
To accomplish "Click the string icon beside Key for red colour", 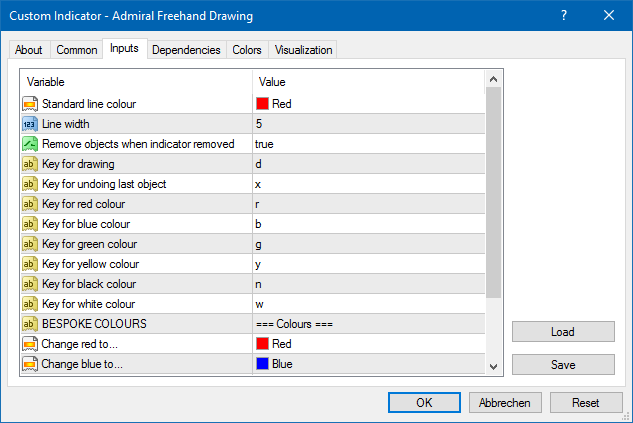I will tap(30, 204).
